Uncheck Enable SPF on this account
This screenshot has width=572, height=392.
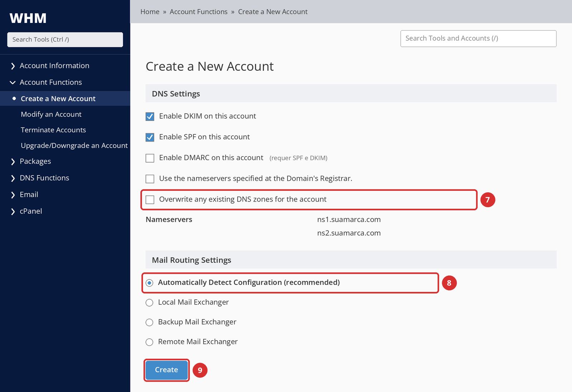click(150, 137)
